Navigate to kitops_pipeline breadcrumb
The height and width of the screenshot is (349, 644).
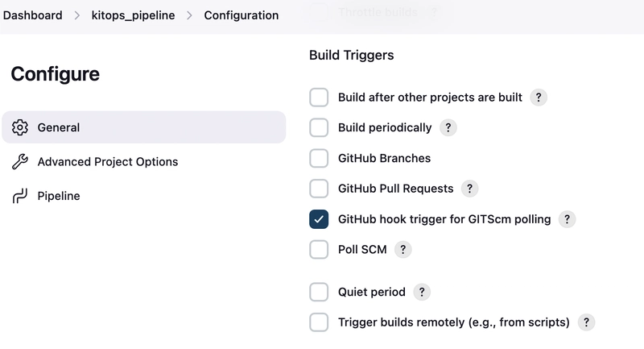click(132, 15)
